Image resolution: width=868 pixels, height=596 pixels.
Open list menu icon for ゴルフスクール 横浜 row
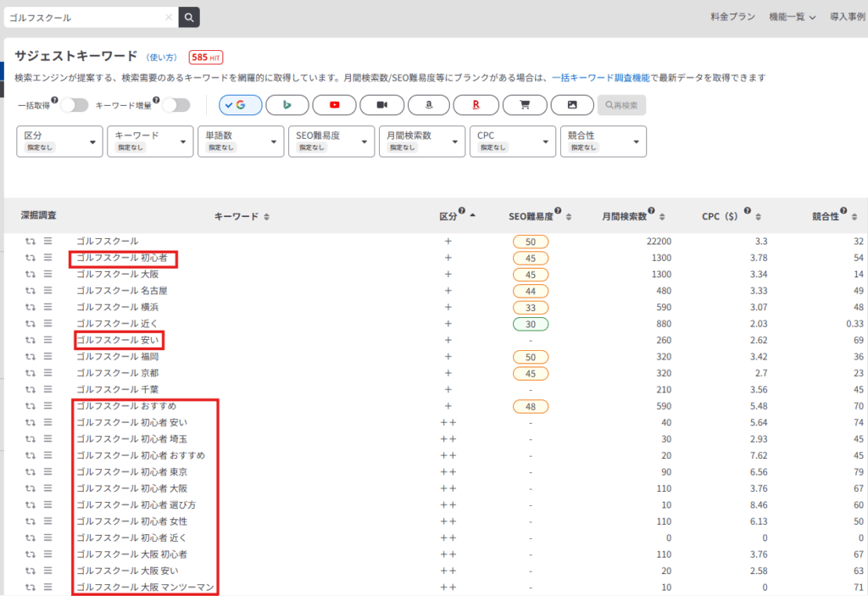coord(47,307)
